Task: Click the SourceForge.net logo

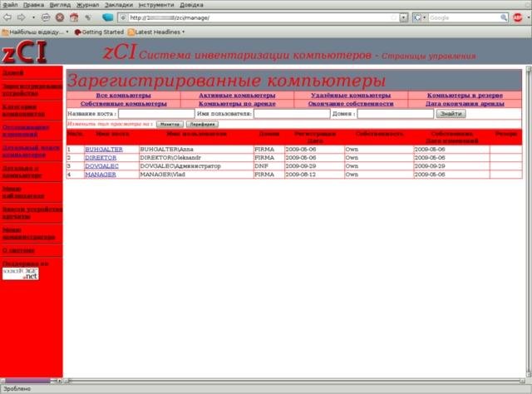Action: click(20, 273)
